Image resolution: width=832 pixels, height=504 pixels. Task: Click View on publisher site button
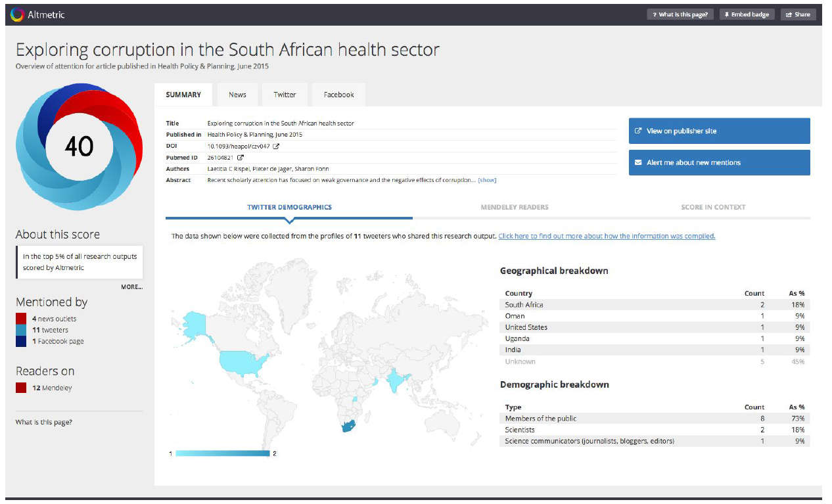click(x=719, y=131)
